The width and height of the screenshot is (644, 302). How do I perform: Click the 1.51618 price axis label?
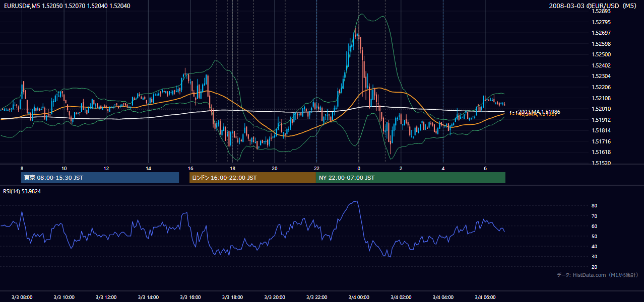coord(601,152)
